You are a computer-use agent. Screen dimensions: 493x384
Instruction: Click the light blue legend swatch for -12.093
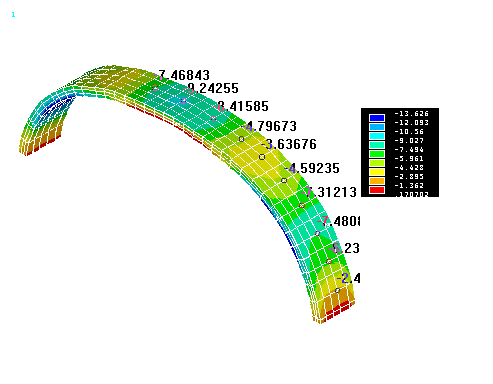(377, 127)
